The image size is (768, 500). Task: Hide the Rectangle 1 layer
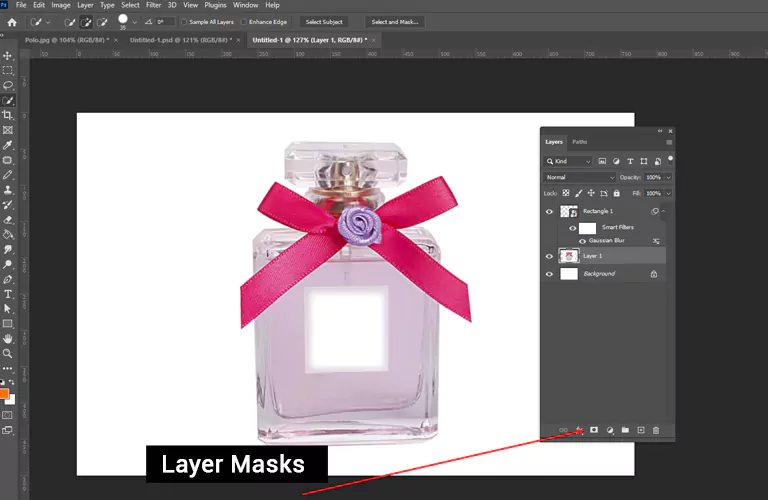[x=549, y=212]
